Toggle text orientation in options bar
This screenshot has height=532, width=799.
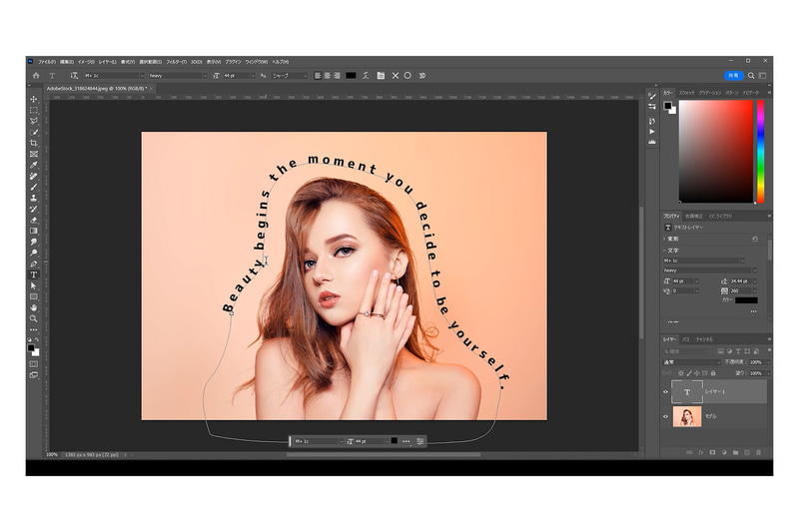pyautogui.click(x=74, y=75)
